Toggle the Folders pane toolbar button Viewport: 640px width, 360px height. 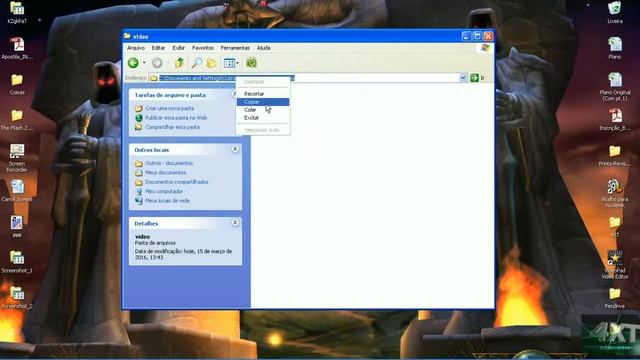[x=211, y=63]
